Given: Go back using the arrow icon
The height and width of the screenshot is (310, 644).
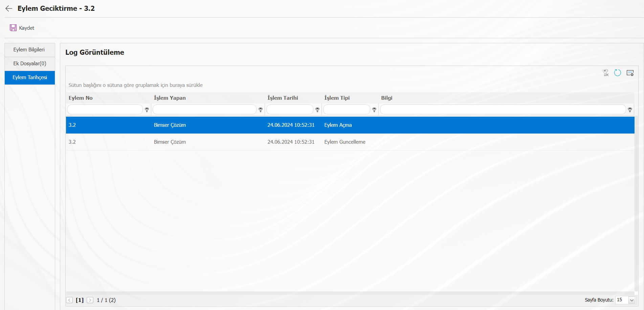Looking at the screenshot, I should tap(9, 8).
